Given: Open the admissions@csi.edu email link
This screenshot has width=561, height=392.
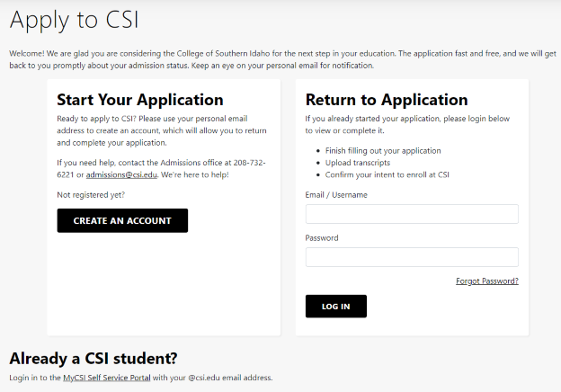Looking at the screenshot, I should coord(121,174).
